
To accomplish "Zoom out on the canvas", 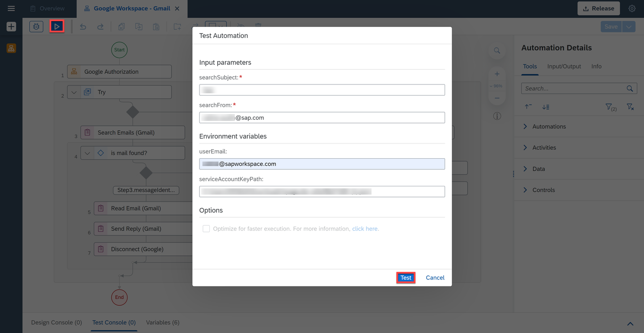I will [497, 98].
